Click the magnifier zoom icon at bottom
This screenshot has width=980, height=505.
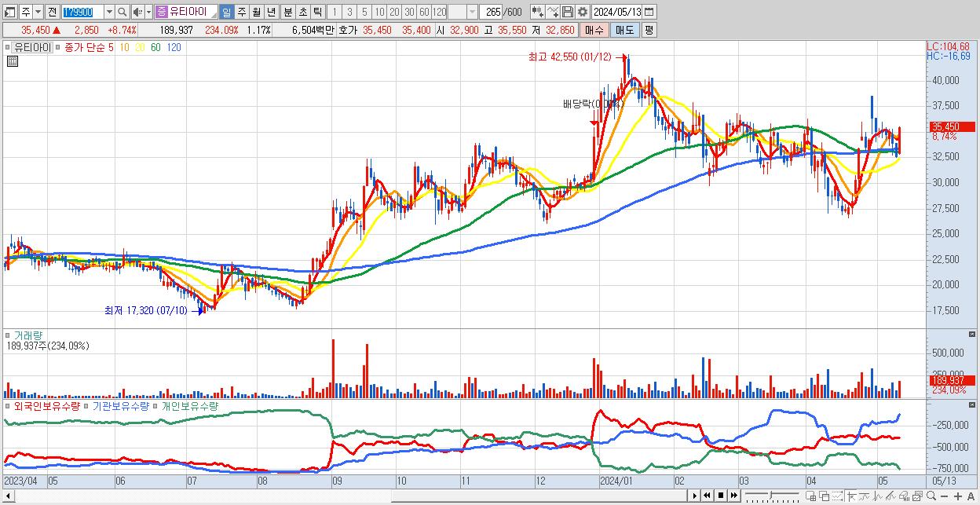(x=931, y=496)
